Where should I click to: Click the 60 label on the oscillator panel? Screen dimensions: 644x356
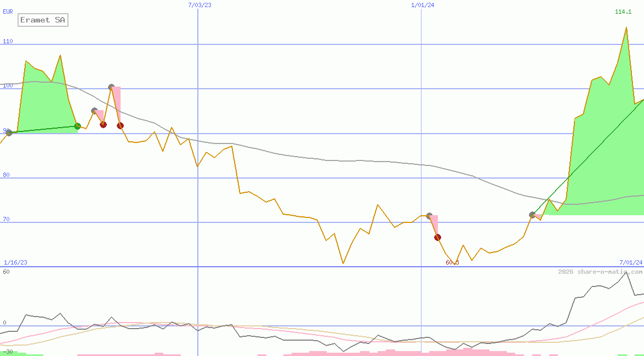pos(6,272)
